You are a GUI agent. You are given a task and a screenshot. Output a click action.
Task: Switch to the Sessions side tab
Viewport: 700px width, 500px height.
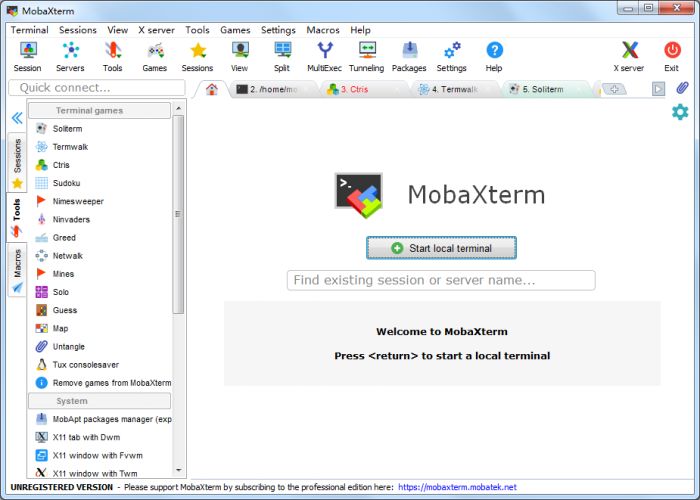click(17, 162)
